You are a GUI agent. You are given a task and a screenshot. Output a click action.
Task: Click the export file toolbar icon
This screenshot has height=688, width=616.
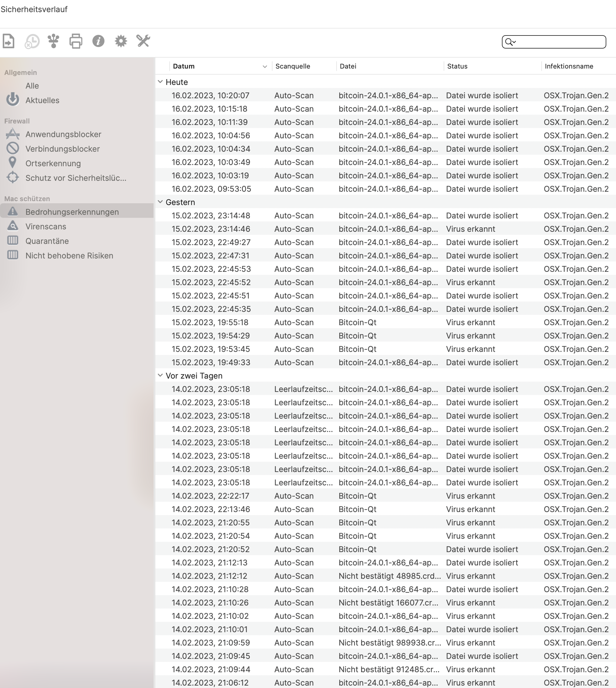(8, 41)
